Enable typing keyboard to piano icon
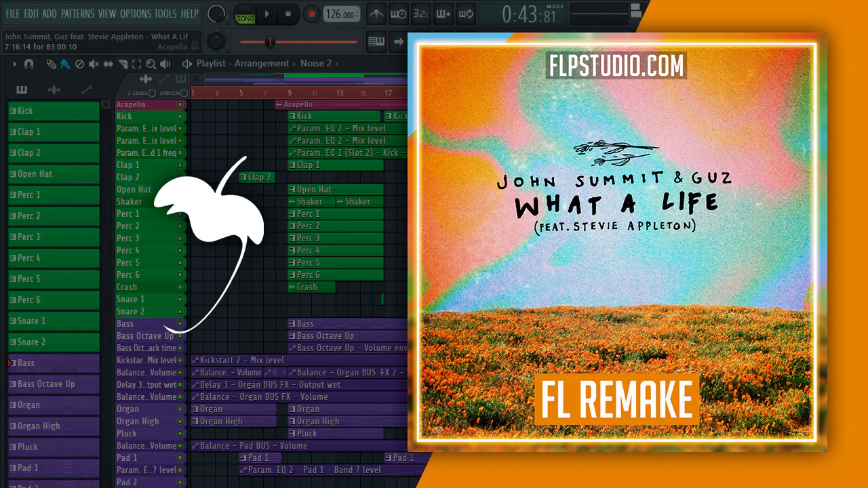Viewport: 868px width, 488px height. pyautogui.click(x=376, y=41)
